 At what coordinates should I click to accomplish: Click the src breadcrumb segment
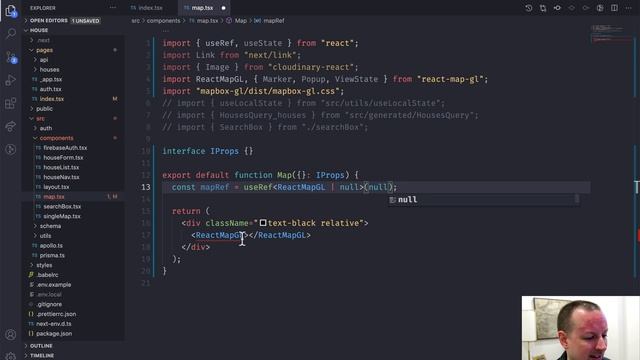[136, 20]
